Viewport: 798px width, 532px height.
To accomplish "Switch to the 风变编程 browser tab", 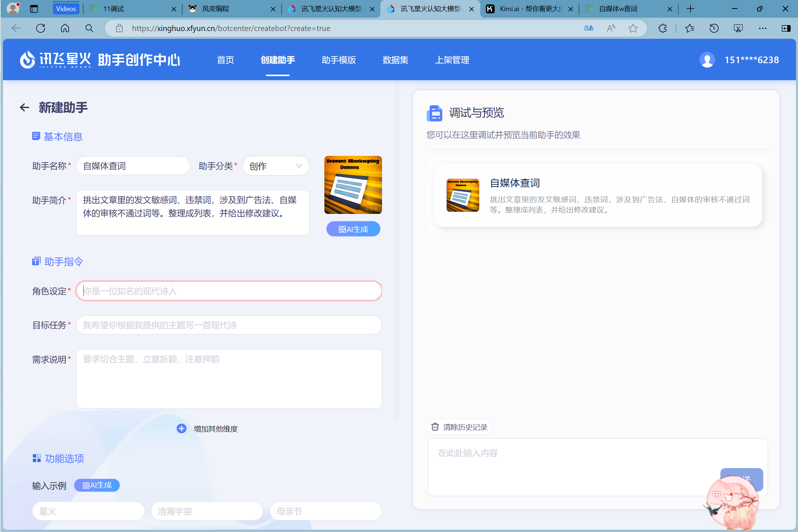I will point(231,9).
